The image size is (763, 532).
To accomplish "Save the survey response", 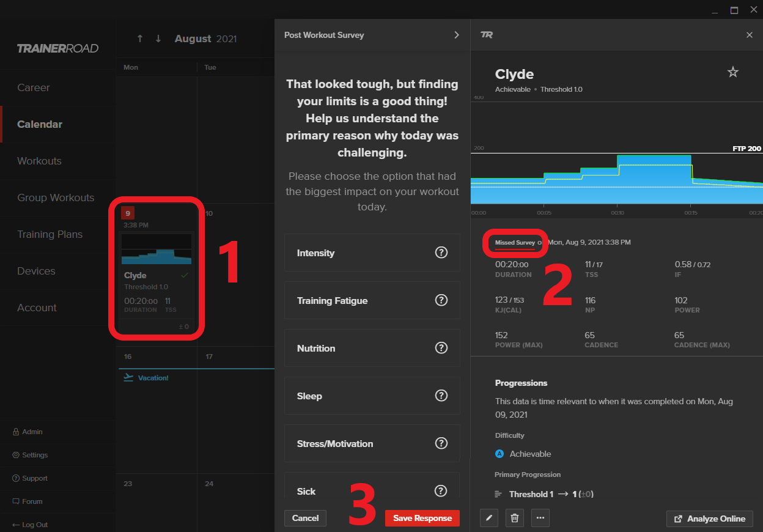I will pos(422,518).
